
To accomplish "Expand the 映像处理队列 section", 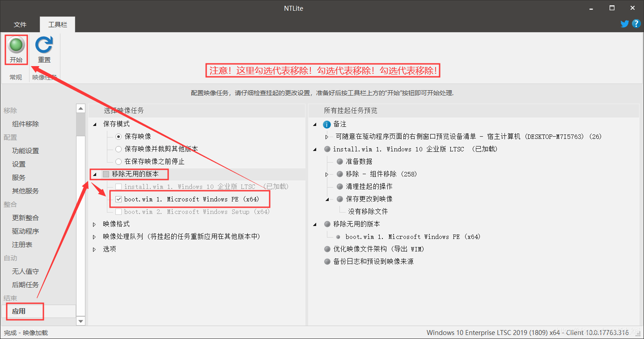I will pyautogui.click(x=94, y=237).
